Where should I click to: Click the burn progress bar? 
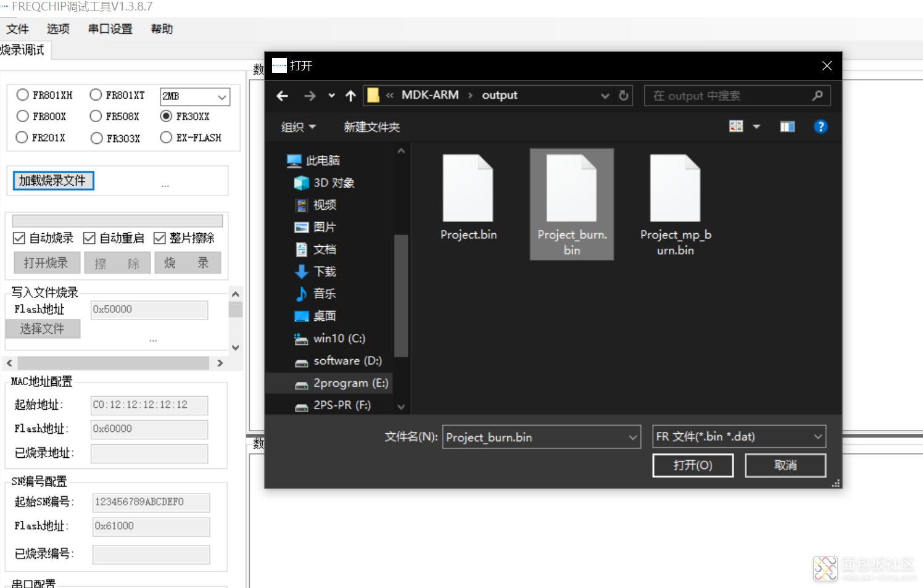[x=117, y=220]
